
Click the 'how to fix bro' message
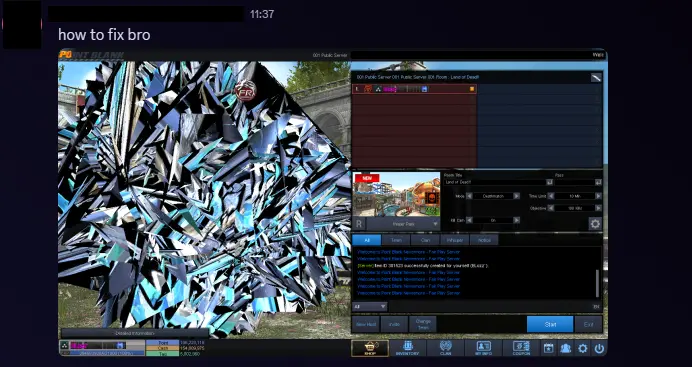pos(104,34)
